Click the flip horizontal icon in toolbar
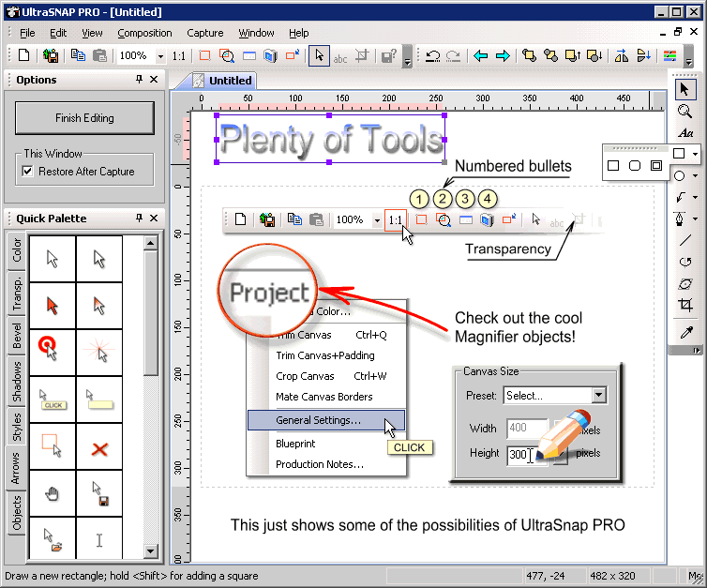 click(x=622, y=56)
